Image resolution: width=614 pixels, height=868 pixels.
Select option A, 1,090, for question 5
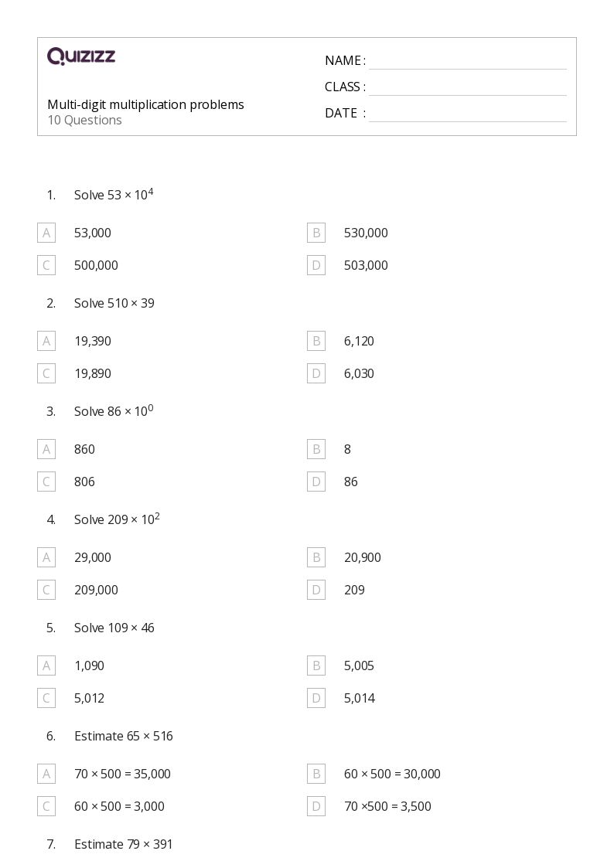[x=46, y=665]
